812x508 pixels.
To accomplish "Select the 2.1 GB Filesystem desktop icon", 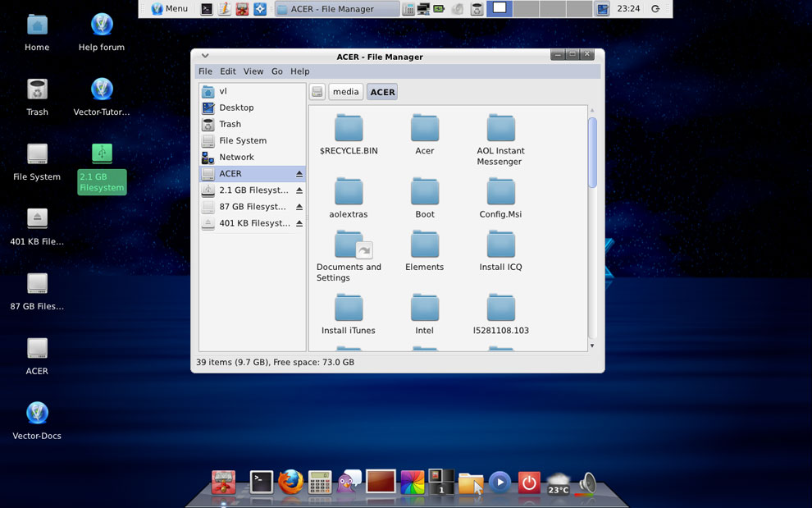I will point(102,168).
